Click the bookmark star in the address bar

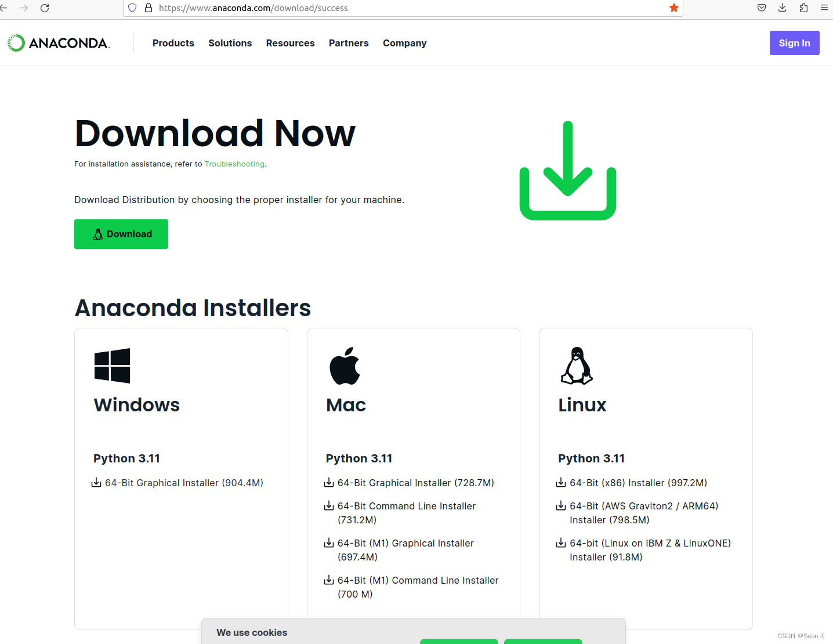[x=673, y=8]
